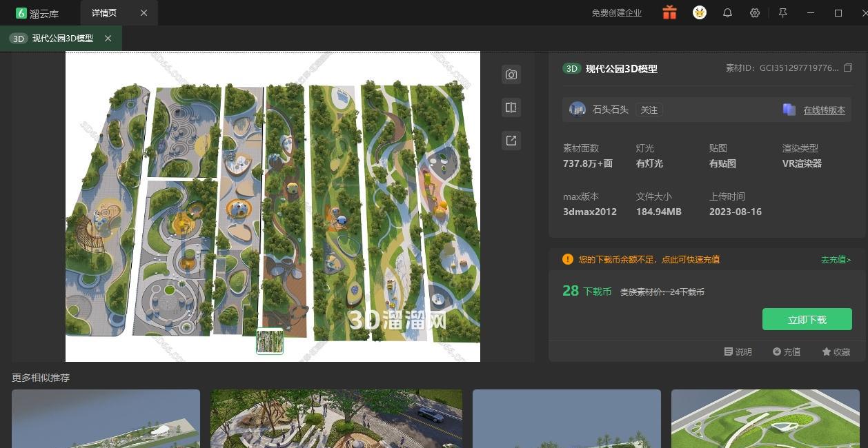This screenshot has height=448, width=868.
Task: Click the compare view icon beside preview
Action: pos(511,108)
